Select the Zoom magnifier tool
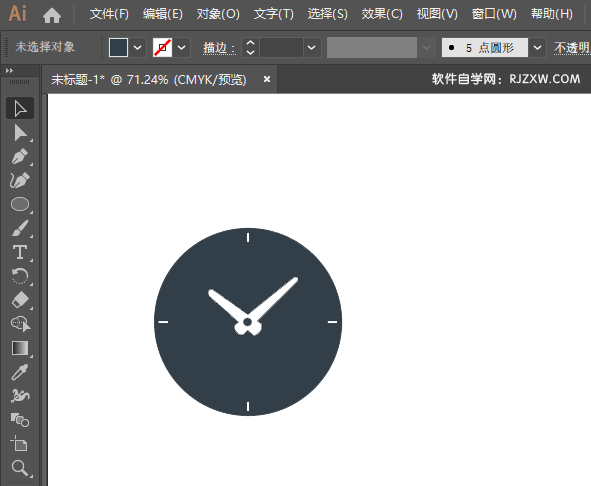The width and height of the screenshot is (591, 486). tap(20, 468)
